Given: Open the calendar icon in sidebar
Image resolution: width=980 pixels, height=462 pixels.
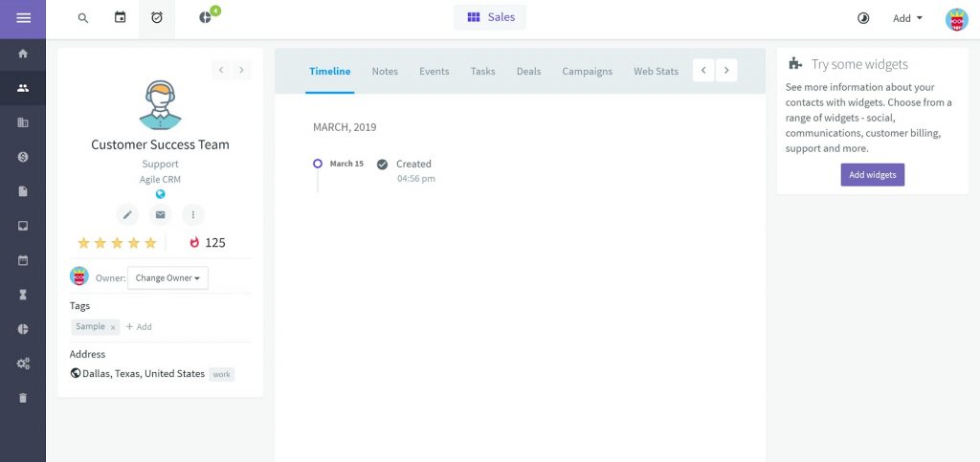Looking at the screenshot, I should pyautogui.click(x=23, y=260).
